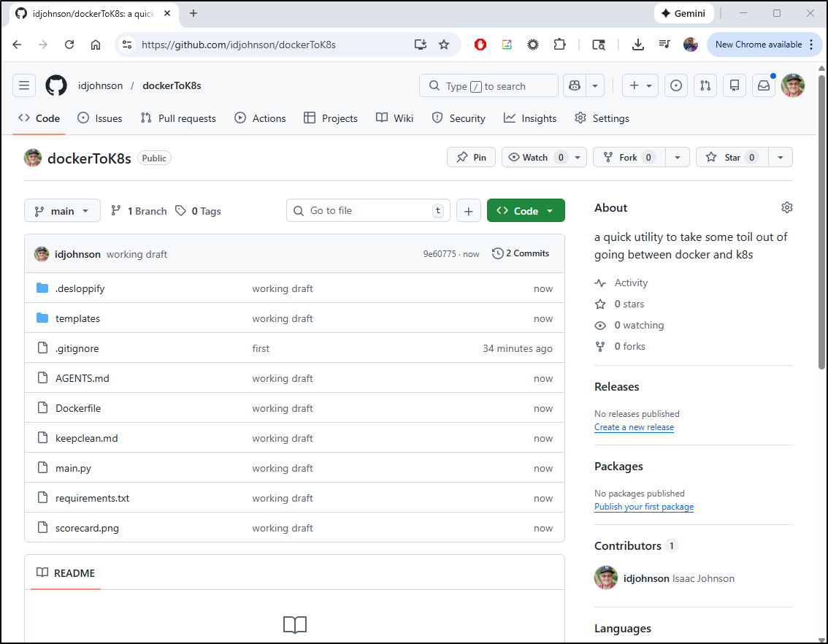Open the notifications inbox icon

[x=763, y=85]
